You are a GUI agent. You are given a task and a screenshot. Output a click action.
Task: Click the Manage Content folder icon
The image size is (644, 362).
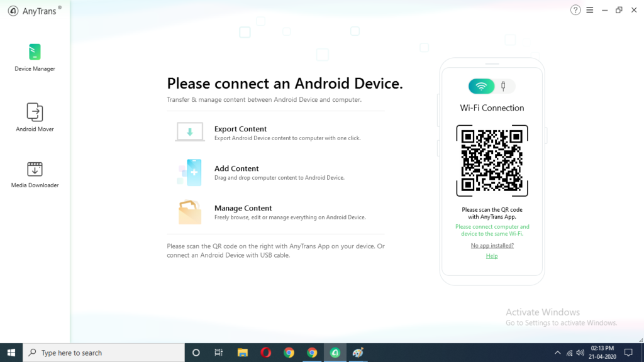[x=190, y=212]
